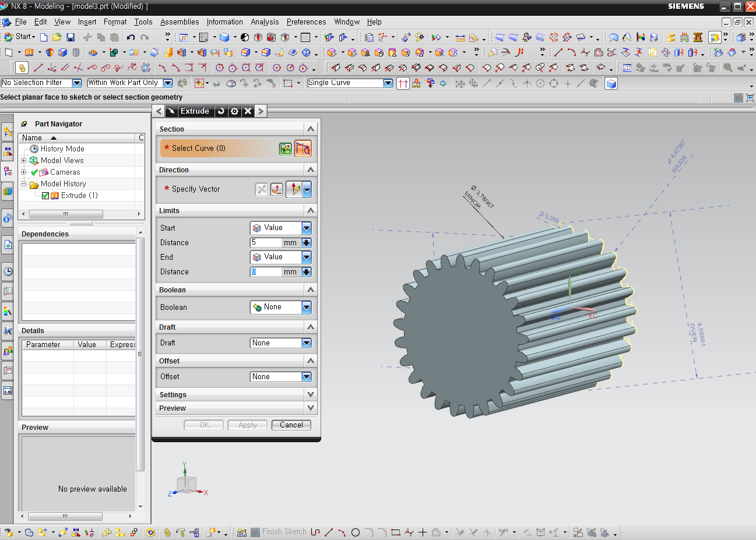Click the Start button in toolbar
This screenshot has height=540, width=756.
(19, 37)
